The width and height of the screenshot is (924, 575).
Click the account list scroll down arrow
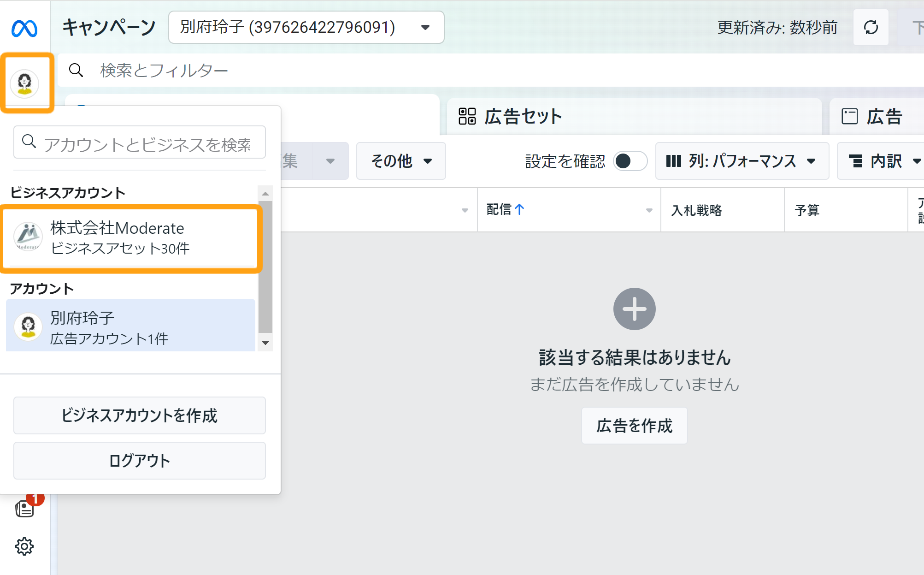pos(265,343)
